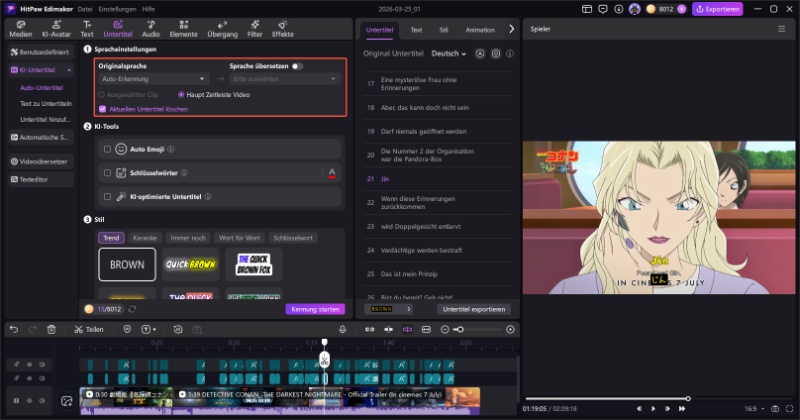Click the timeline zoom slider handle

[459, 330]
